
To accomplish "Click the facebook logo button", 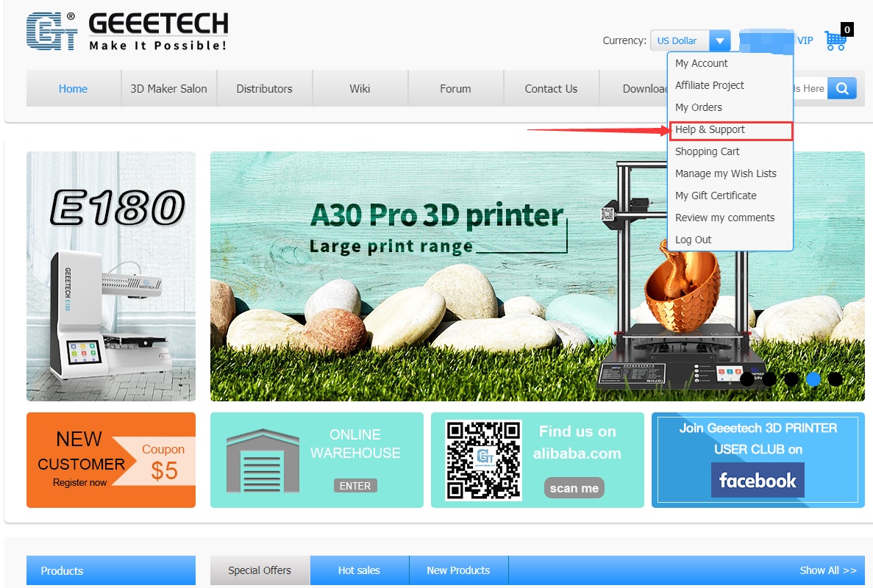I will [x=758, y=480].
